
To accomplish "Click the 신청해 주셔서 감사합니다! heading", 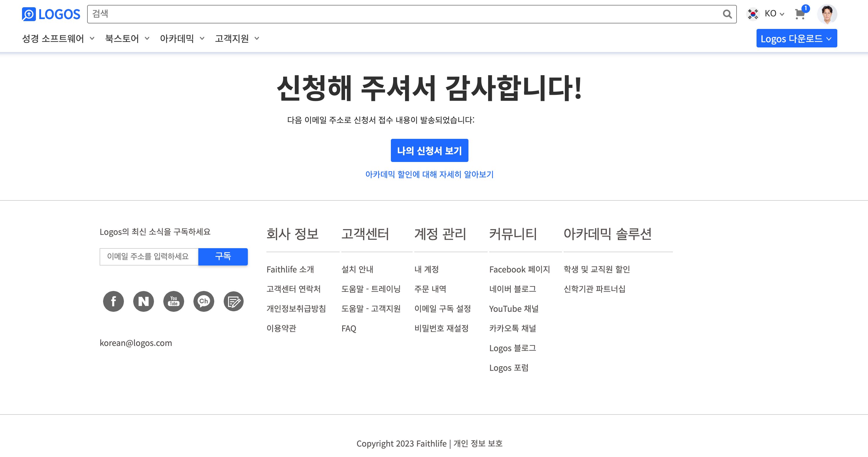I will [x=429, y=88].
